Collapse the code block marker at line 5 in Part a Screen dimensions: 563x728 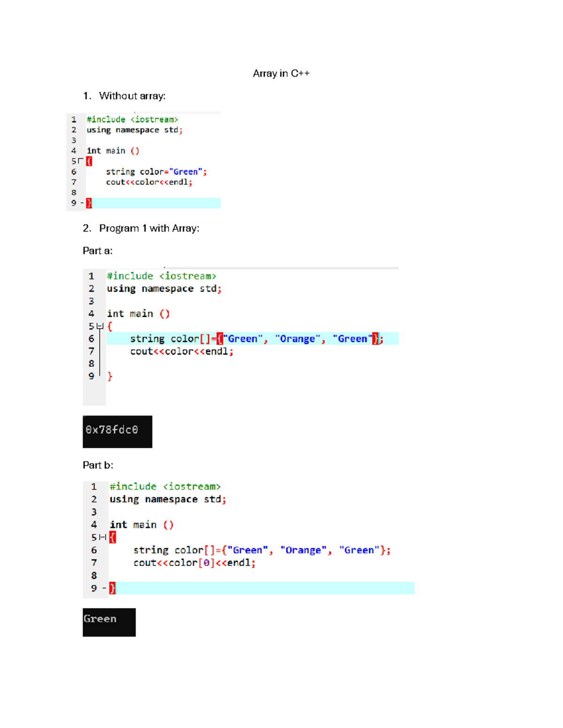[99, 325]
